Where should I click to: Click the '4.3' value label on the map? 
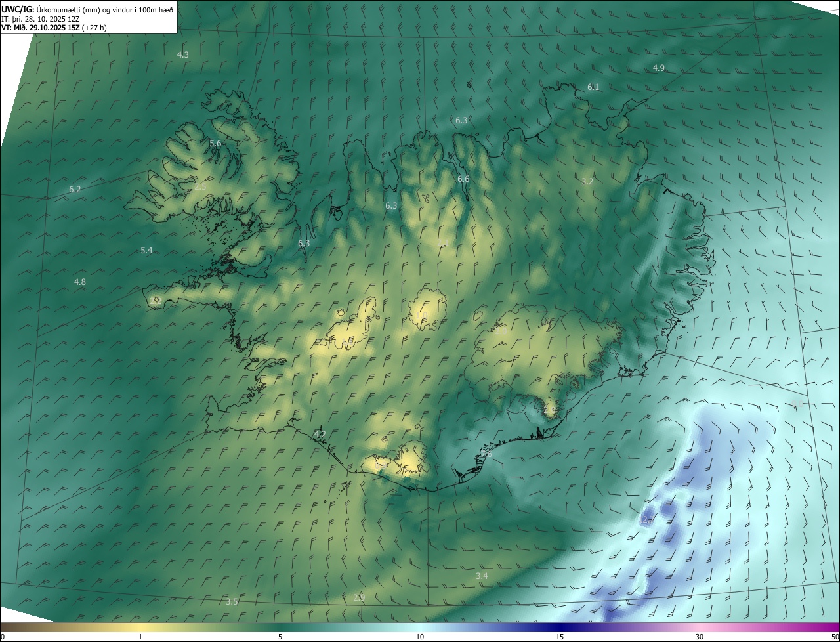click(183, 54)
